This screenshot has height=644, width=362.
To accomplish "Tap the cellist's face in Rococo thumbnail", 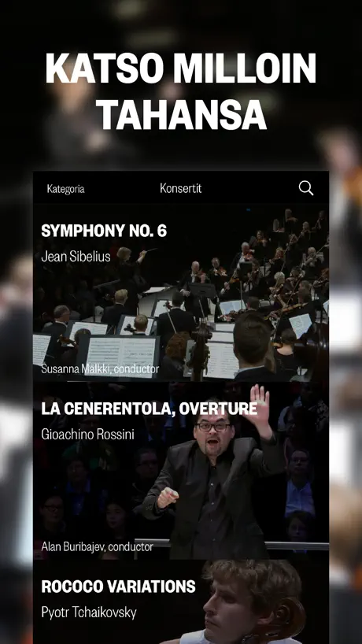I will 230,604.
